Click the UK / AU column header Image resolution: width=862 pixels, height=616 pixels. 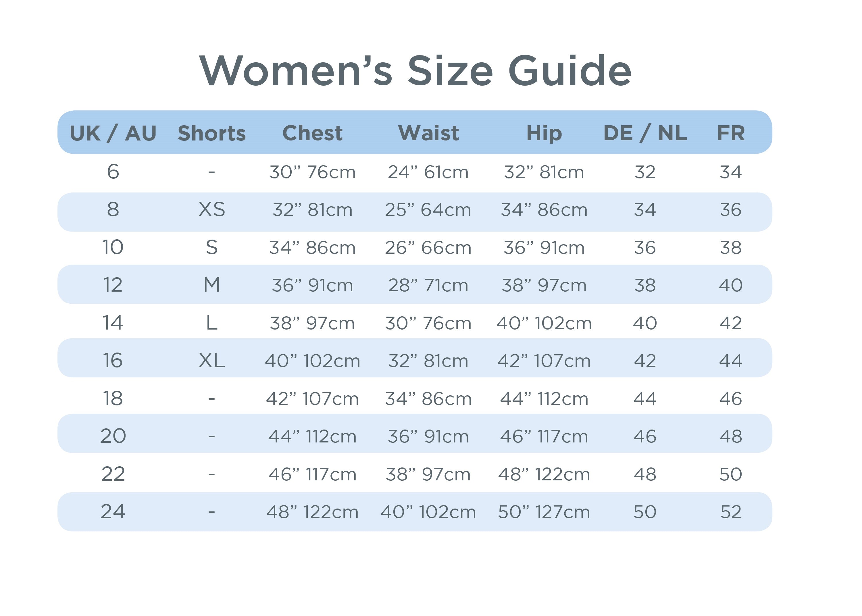113,133
